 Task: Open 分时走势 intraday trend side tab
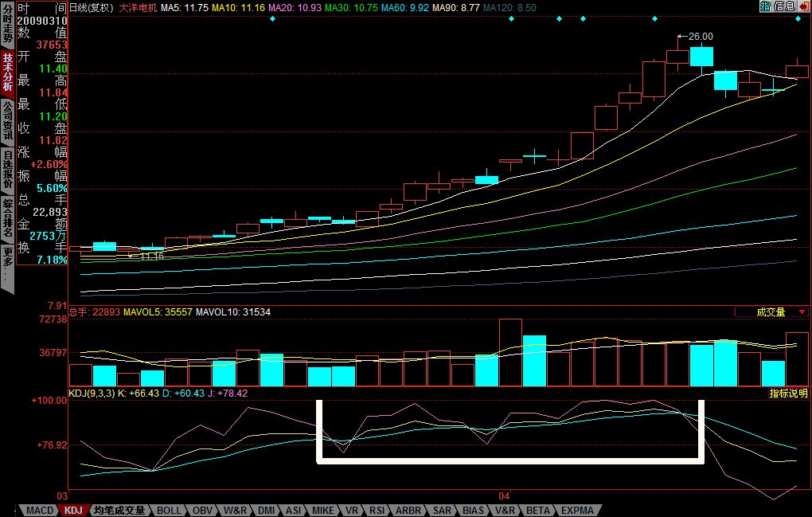point(7,23)
